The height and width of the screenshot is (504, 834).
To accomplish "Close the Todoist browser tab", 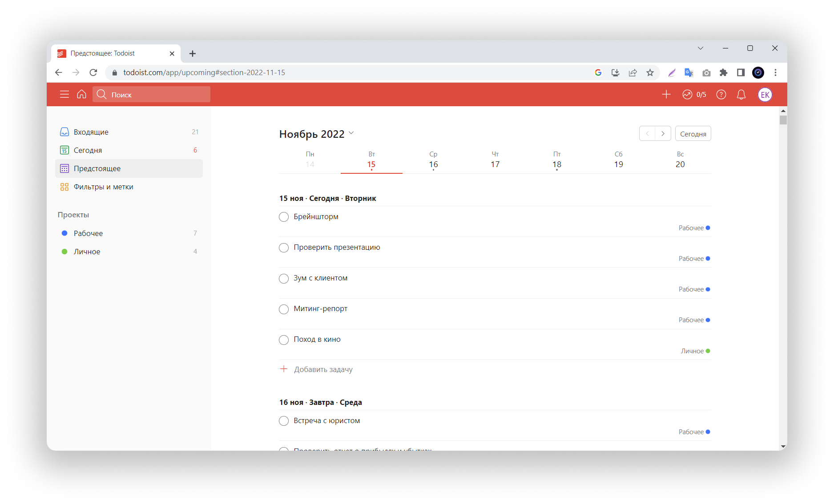I will point(172,53).
